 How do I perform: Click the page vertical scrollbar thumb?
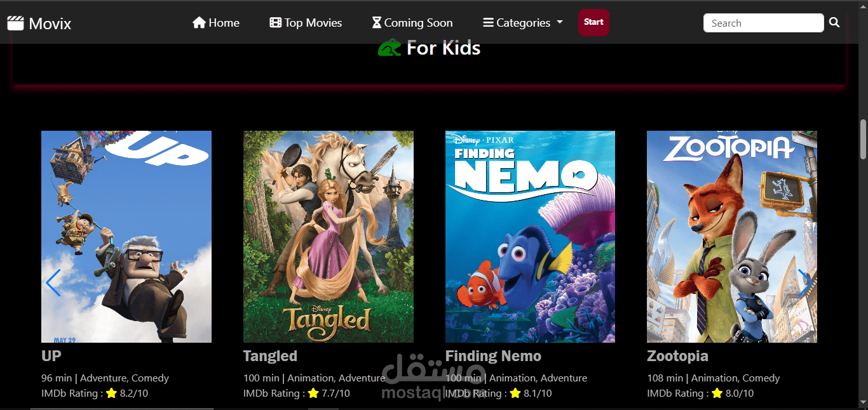click(863, 139)
